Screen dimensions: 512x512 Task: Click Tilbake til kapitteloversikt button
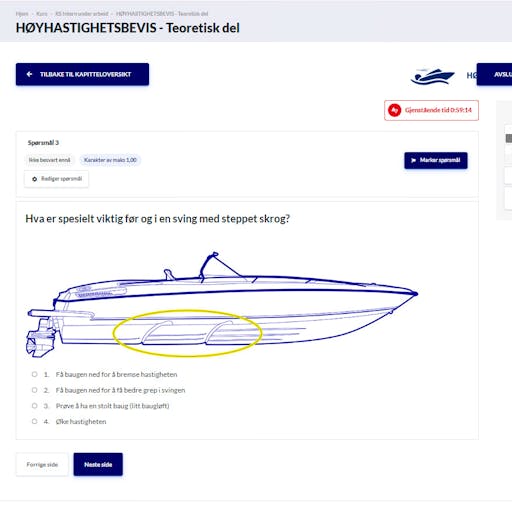pos(82,74)
